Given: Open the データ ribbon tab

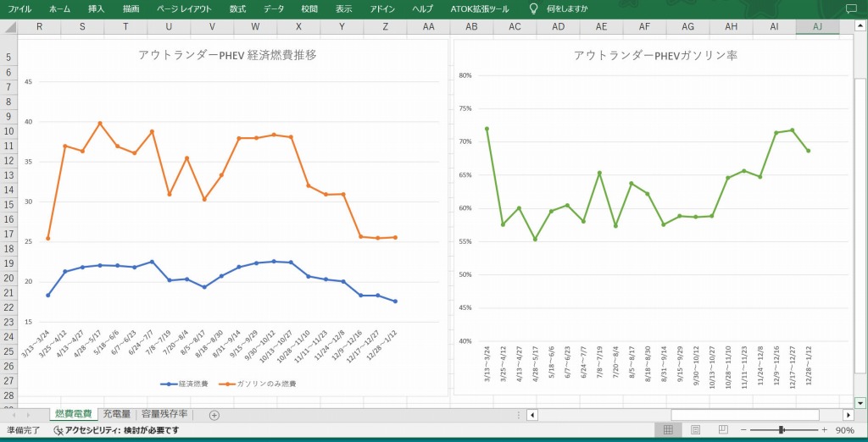Looking at the screenshot, I should [274, 8].
